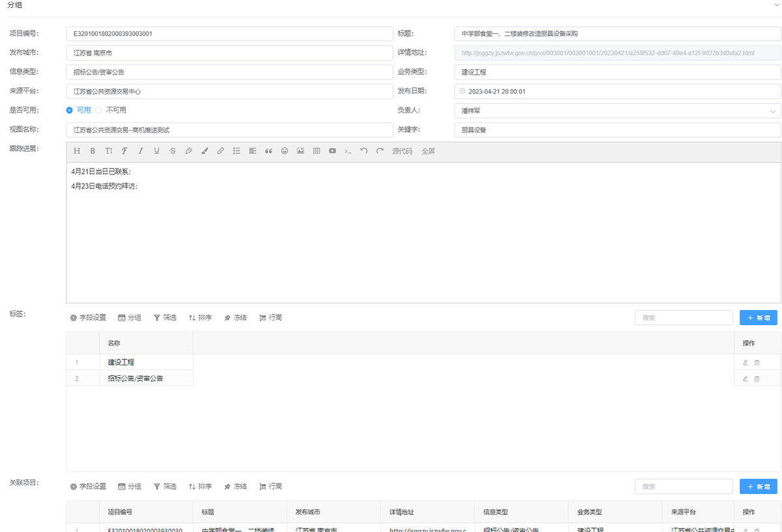The image size is (782, 532).
Task: Open 源代码 view in editor toolbar
Action: click(402, 151)
